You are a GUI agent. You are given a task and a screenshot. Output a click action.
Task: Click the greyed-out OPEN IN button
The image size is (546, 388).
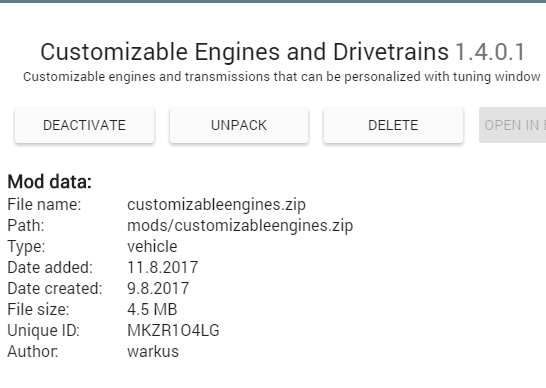click(513, 125)
